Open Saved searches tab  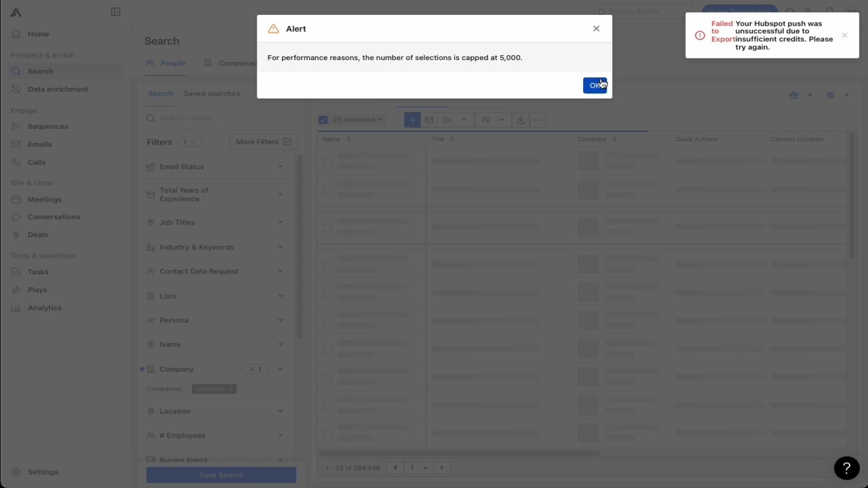click(212, 94)
